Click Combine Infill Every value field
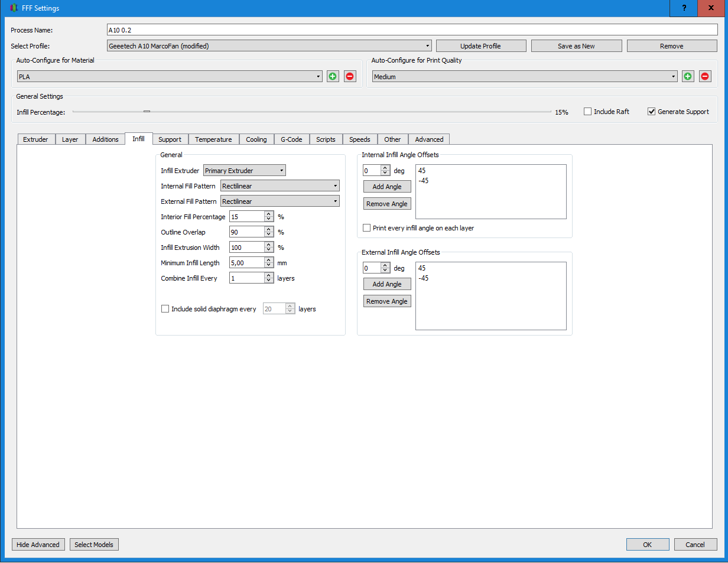Screen dimensions: 728x563 (246, 278)
